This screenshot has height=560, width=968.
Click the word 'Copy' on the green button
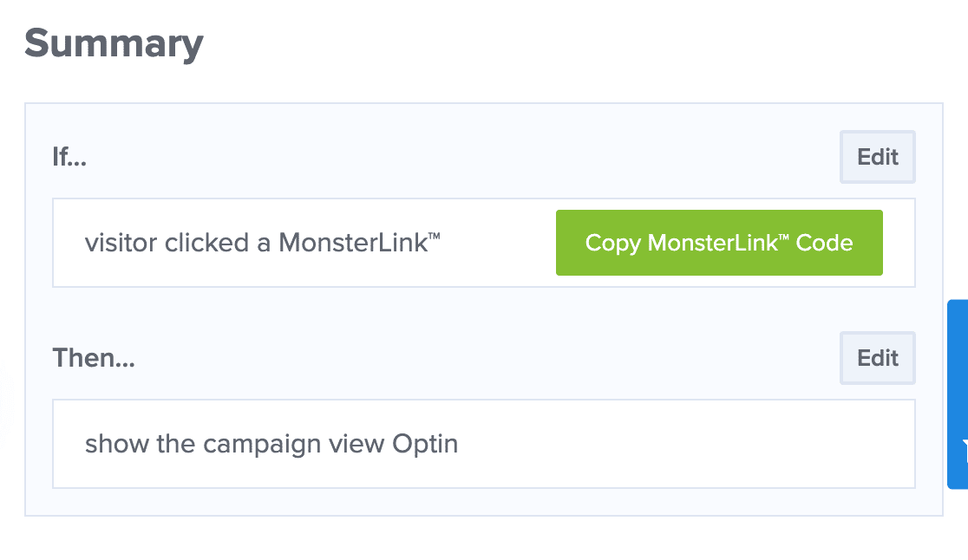coord(613,244)
